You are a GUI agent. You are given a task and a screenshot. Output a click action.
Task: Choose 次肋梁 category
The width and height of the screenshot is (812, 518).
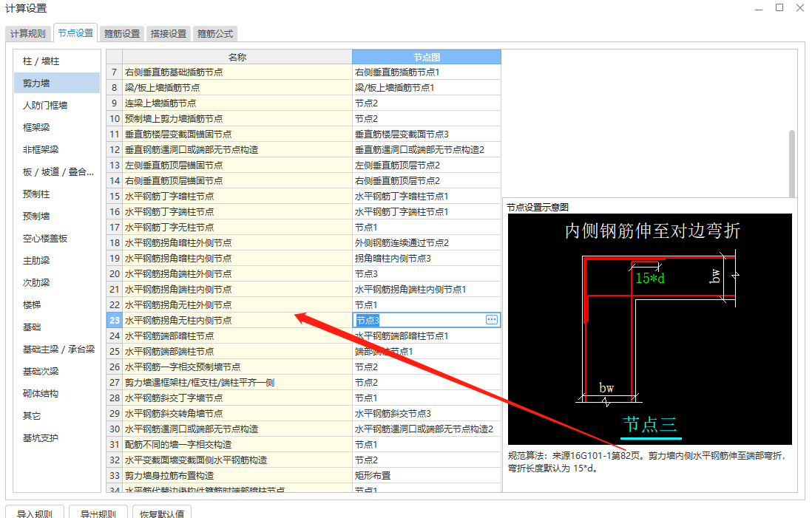point(57,283)
